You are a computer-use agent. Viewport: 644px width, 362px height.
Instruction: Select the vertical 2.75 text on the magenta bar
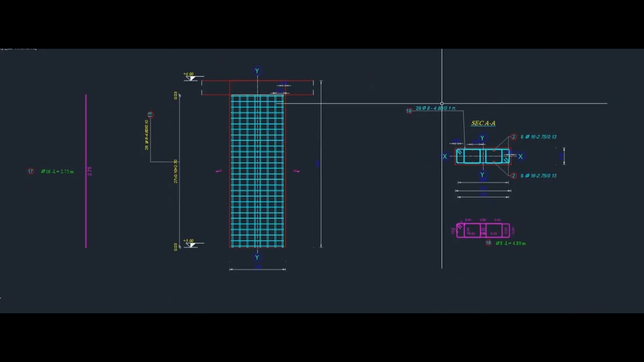[x=90, y=171]
